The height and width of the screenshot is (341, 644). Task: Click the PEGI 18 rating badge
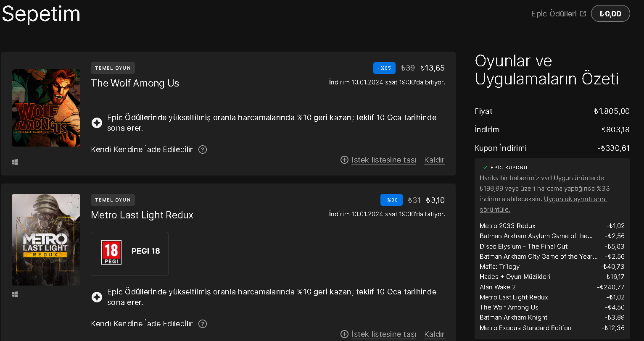click(x=129, y=254)
